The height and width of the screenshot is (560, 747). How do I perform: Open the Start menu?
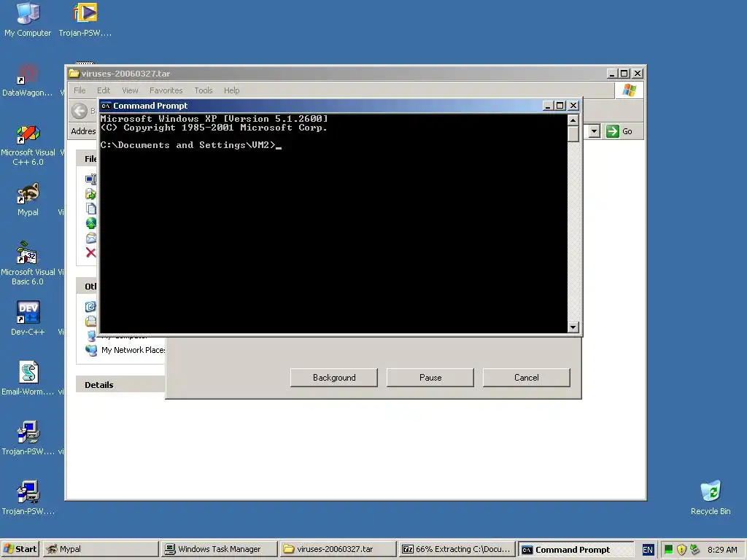20,549
